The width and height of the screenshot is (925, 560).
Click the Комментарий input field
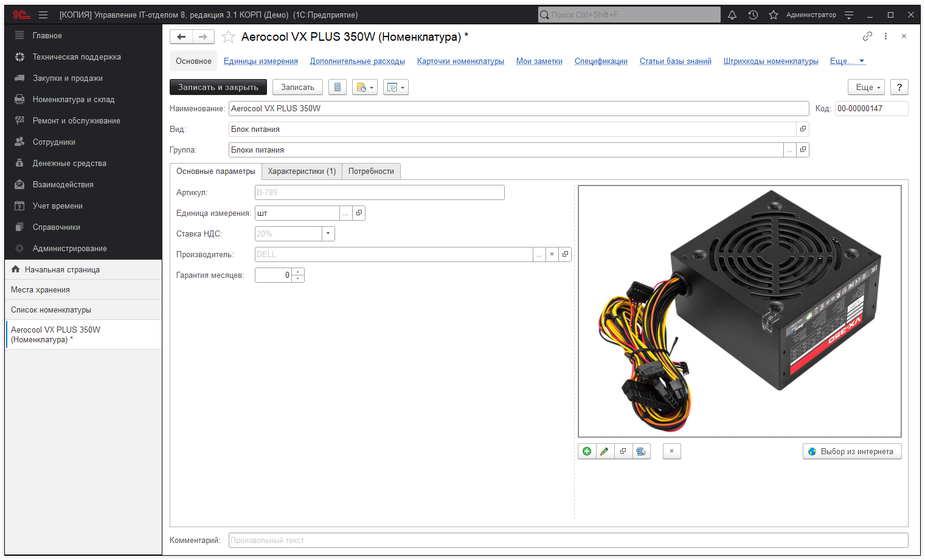[568, 540]
